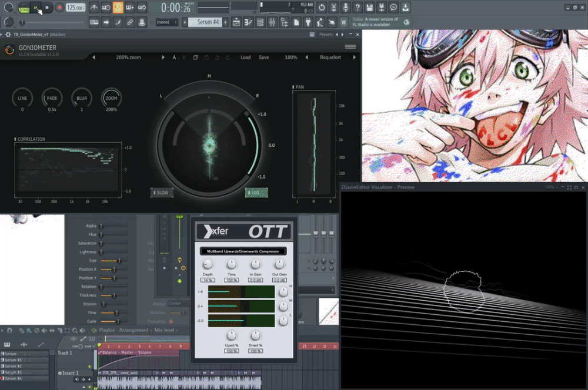Click Save in Goniometer toolbar
588x390 pixels.
[x=263, y=58]
